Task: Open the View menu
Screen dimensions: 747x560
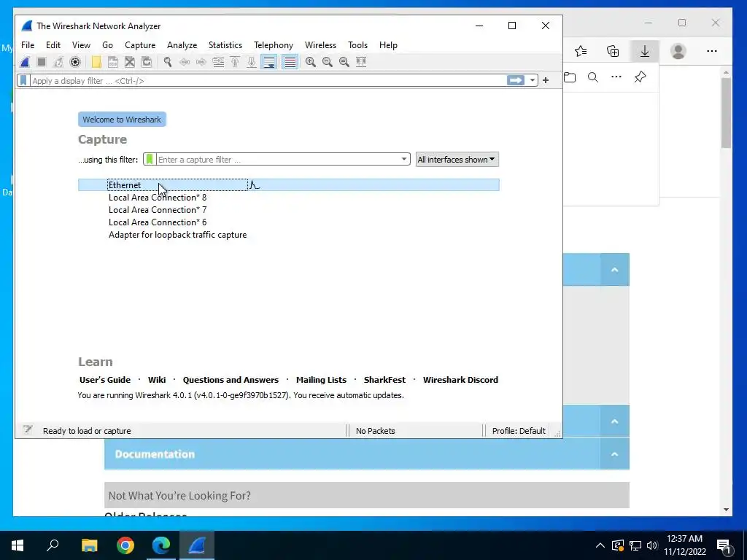Action: (x=81, y=44)
